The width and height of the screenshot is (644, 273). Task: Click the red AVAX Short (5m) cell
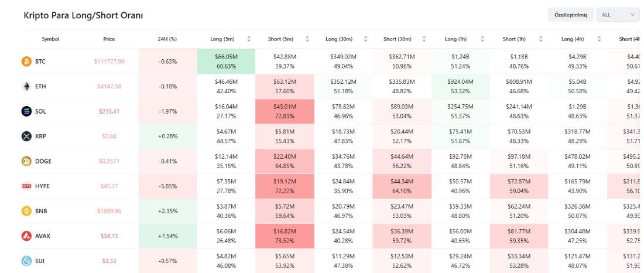284,236
